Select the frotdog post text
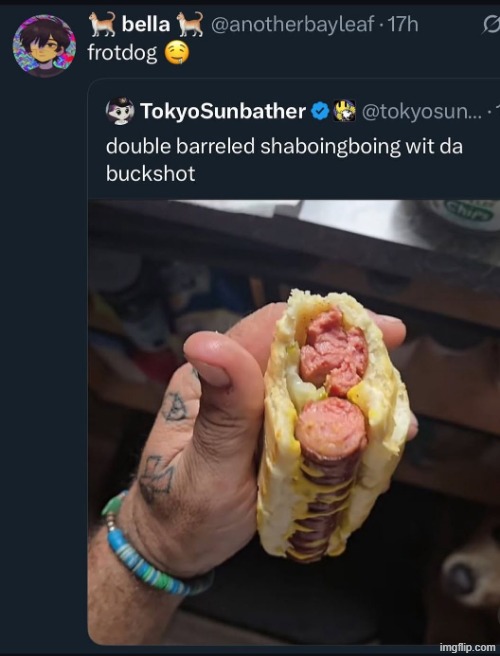Image resolution: width=500 pixels, height=656 pixels. [x=123, y=54]
